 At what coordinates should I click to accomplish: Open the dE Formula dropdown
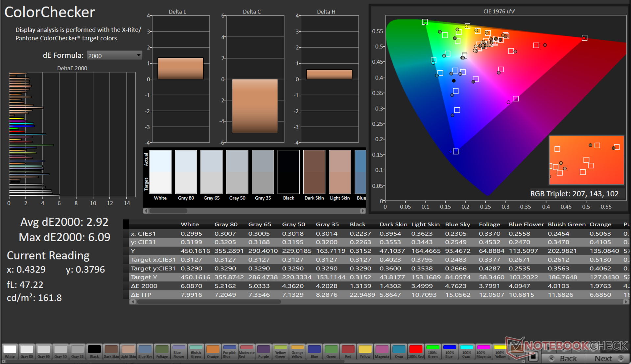(114, 55)
